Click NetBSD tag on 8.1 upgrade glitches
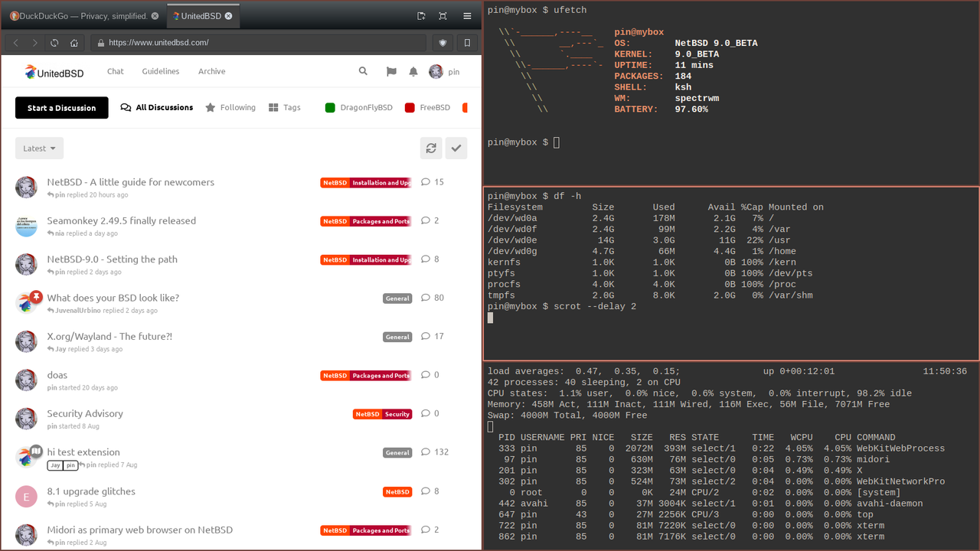980x551 pixels. click(397, 491)
